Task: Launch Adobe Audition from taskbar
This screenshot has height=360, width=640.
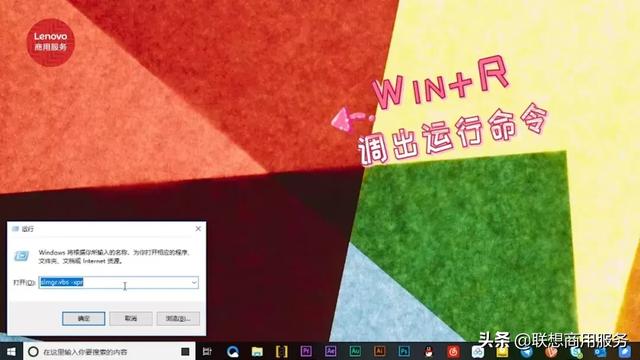Action: (x=355, y=351)
